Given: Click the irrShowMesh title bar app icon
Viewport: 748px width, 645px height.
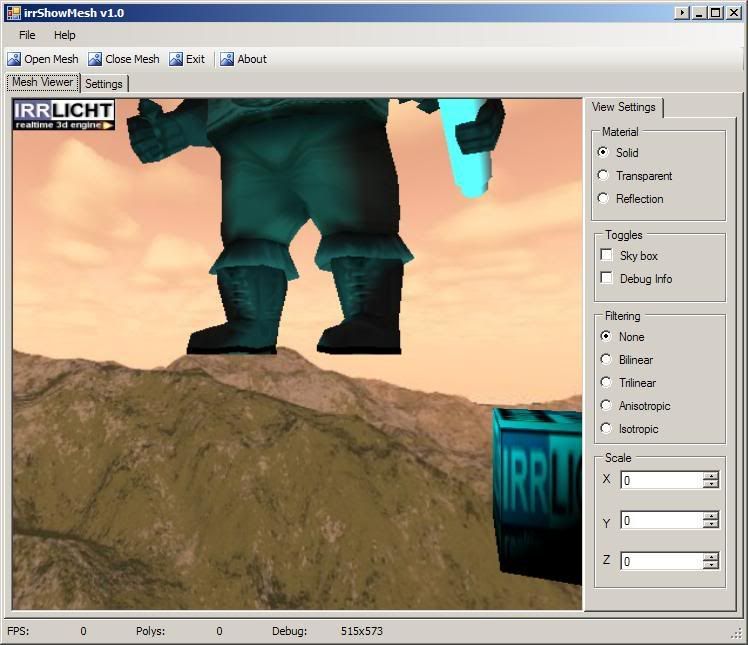Looking at the screenshot, I should (x=13, y=12).
